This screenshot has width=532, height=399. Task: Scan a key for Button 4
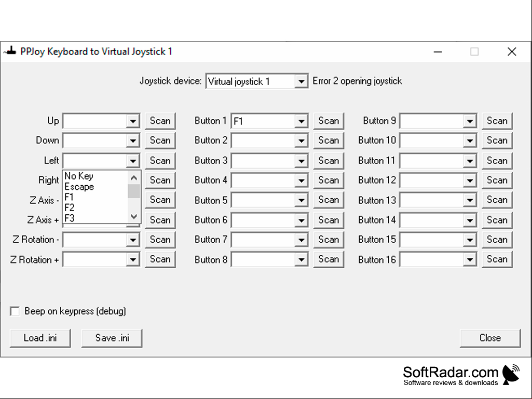pyautogui.click(x=329, y=180)
